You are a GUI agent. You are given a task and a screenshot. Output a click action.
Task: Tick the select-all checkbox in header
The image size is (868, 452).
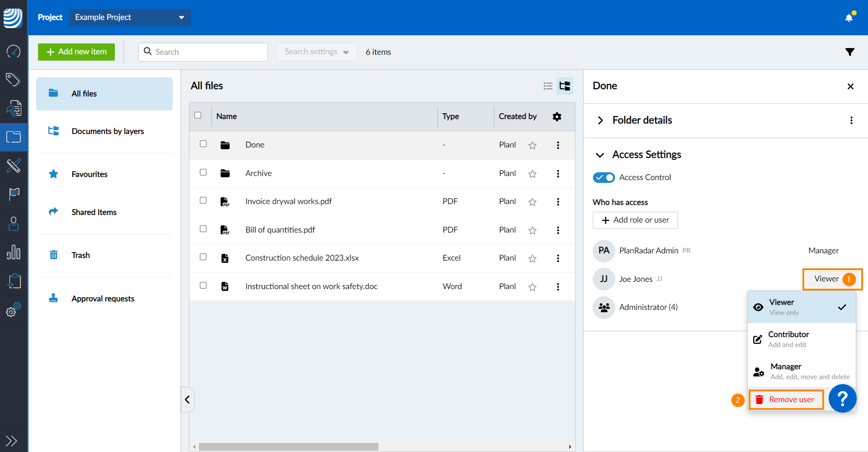pos(198,115)
